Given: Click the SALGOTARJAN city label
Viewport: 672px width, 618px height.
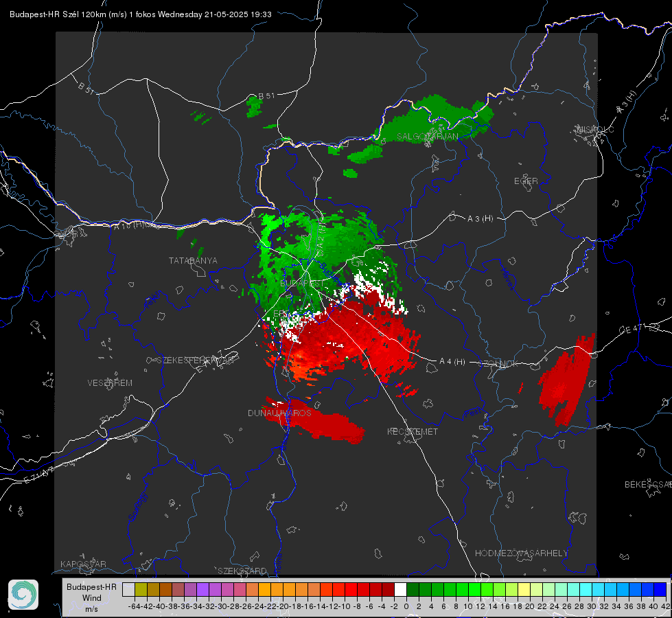Looking at the screenshot, I should point(427,137).
